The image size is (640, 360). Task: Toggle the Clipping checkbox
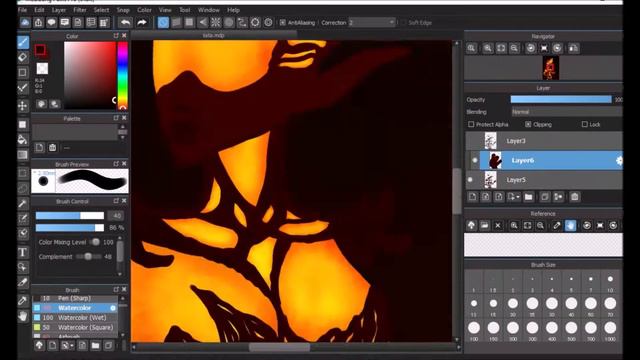[528, 124]
